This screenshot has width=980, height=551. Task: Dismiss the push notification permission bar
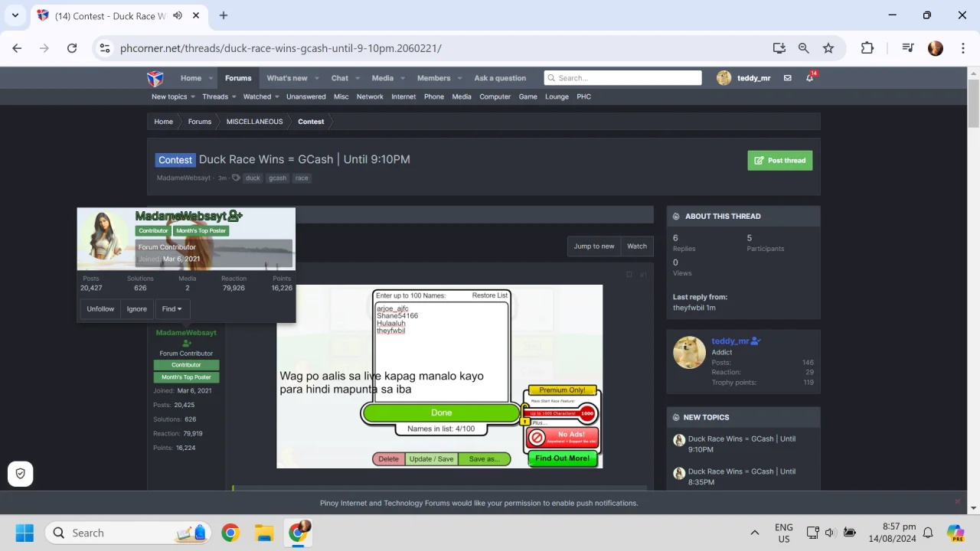click(957, 502)
